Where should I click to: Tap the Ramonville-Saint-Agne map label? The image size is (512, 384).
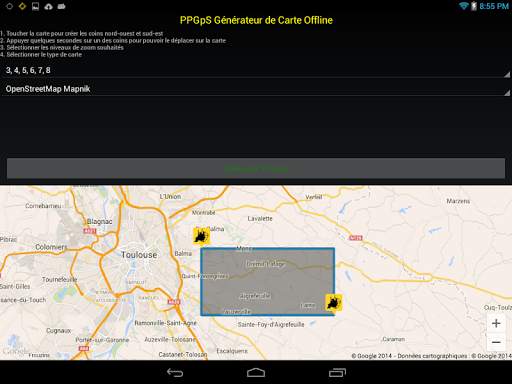(x=165, y=323)
